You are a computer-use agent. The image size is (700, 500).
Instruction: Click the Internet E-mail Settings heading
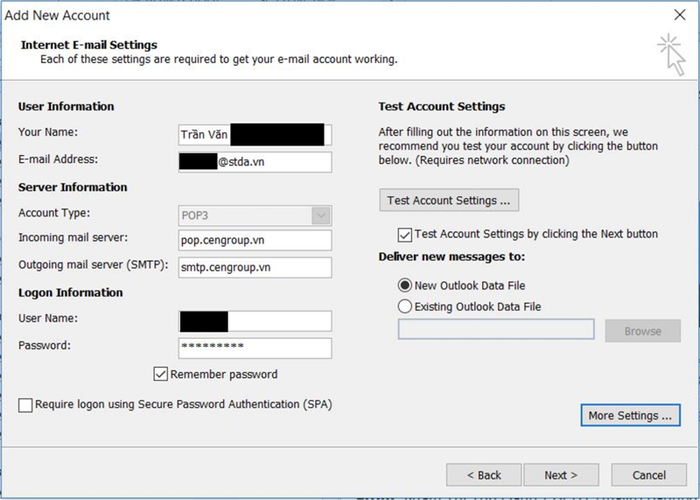point(89,45)
